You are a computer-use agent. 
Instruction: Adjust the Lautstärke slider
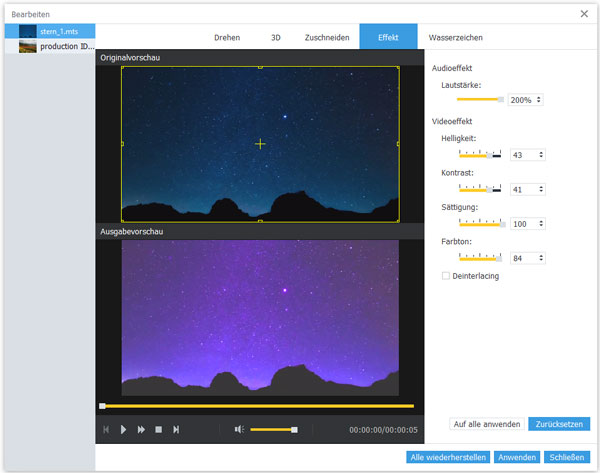(480, 99)
